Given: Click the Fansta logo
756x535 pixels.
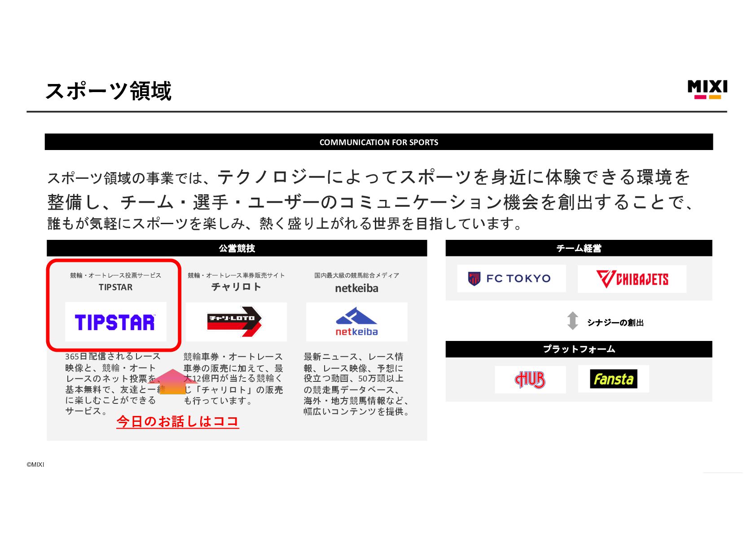Looking at the screenshot, I should coord(613,379).
